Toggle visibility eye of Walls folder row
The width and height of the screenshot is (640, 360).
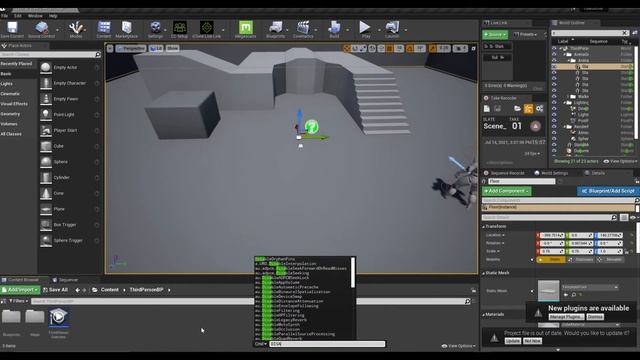[x=554, y=97]
